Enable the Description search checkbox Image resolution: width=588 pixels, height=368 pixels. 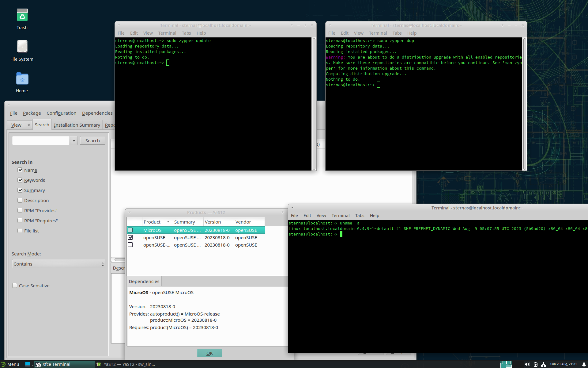click(x=20, y=200)
